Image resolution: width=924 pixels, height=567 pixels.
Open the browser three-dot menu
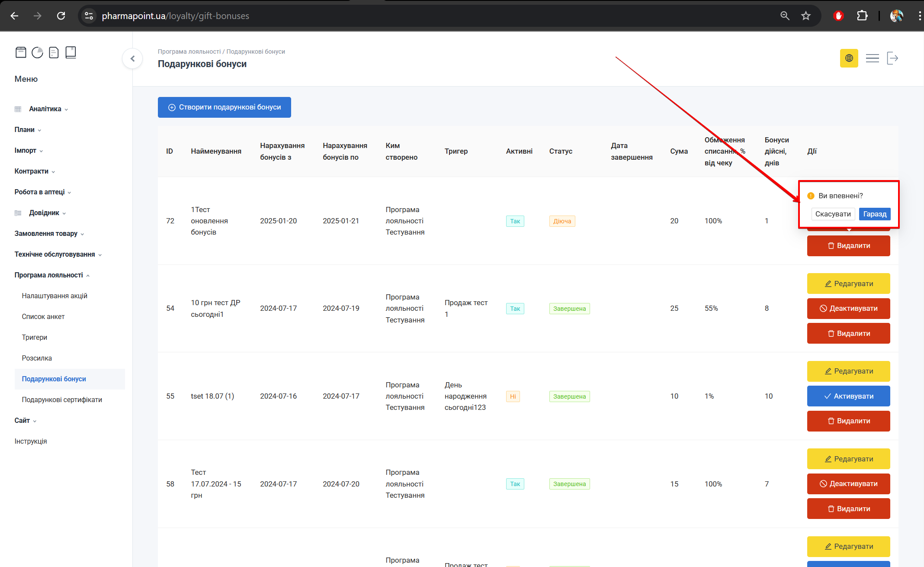pos(919,16)
